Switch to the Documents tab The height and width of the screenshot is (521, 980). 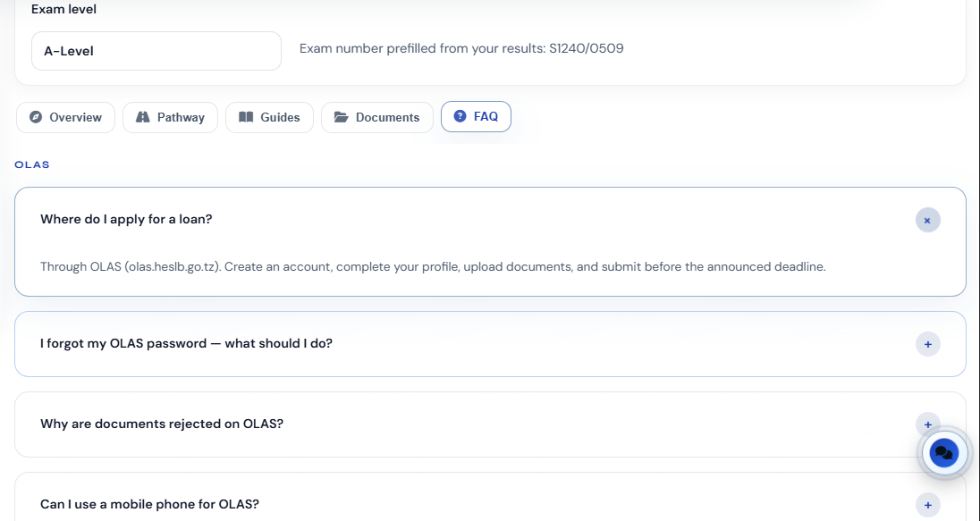(x=376, y=117)
